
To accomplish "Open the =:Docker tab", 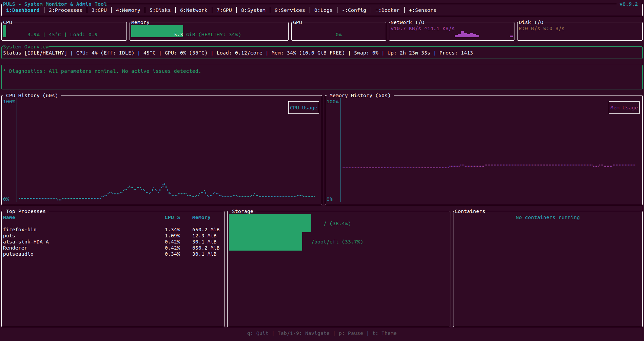I will (387, 10).
